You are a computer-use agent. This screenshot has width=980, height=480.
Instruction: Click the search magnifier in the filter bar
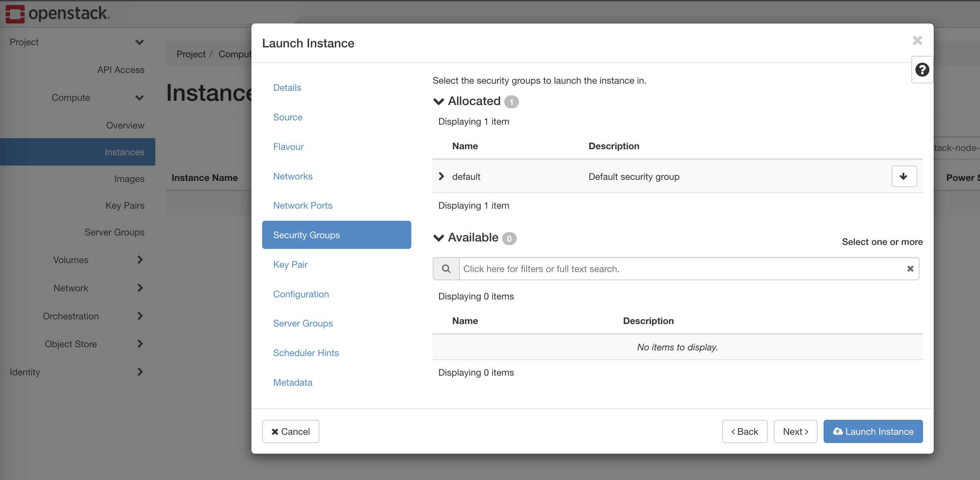[x=445, y=269]
